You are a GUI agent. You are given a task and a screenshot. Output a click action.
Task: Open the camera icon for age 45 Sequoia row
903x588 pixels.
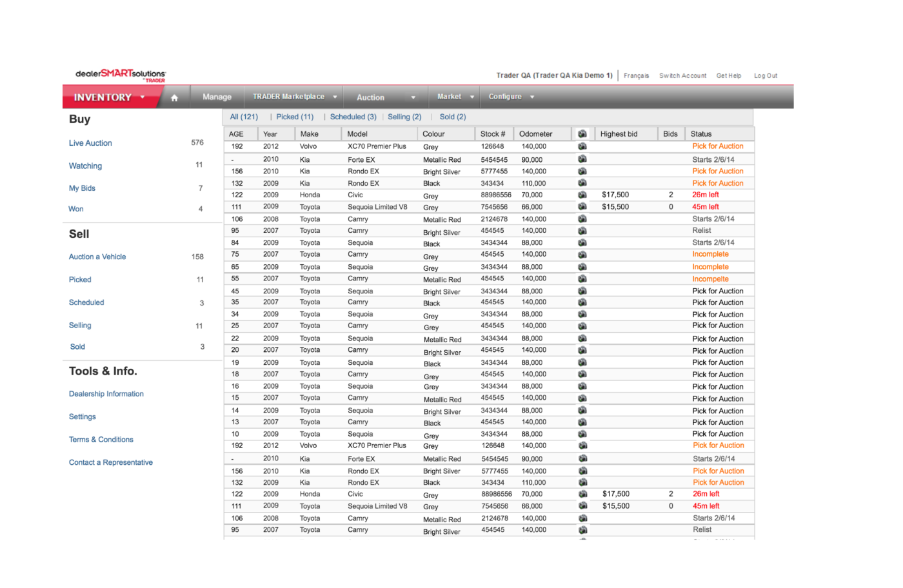click(x=582, y=291)
